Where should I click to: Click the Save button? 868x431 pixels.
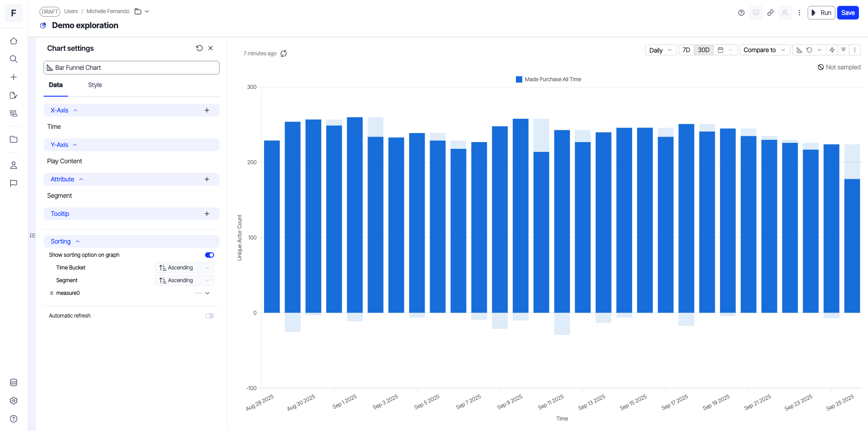coord(848,13)
